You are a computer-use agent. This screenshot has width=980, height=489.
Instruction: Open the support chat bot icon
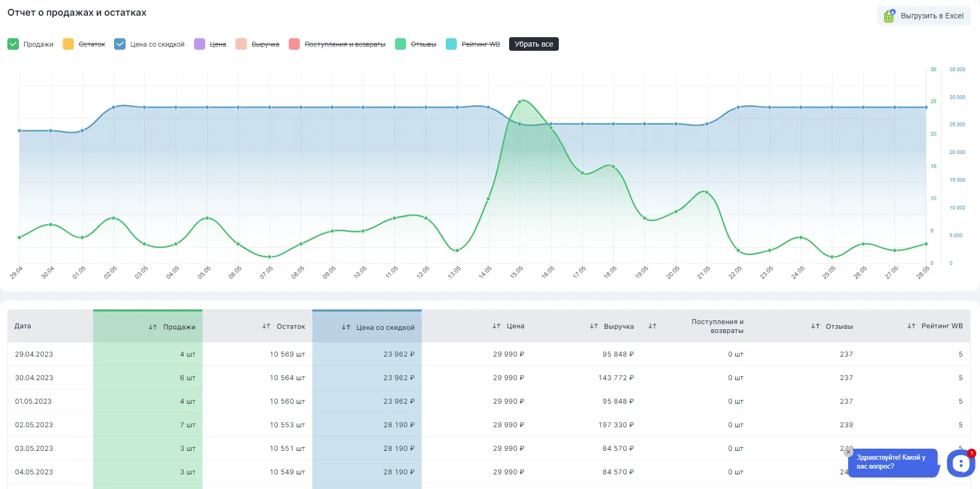click(x=961, y=463)
